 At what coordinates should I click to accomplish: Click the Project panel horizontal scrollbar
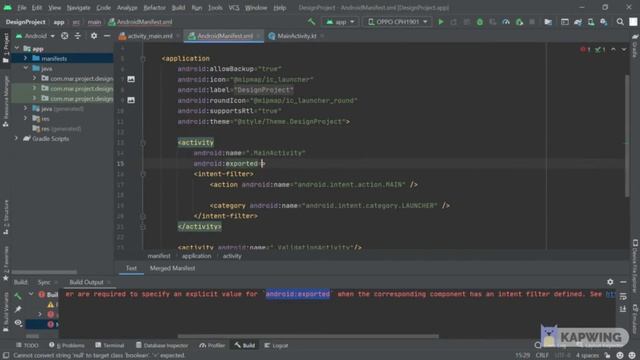click(44, 272)
